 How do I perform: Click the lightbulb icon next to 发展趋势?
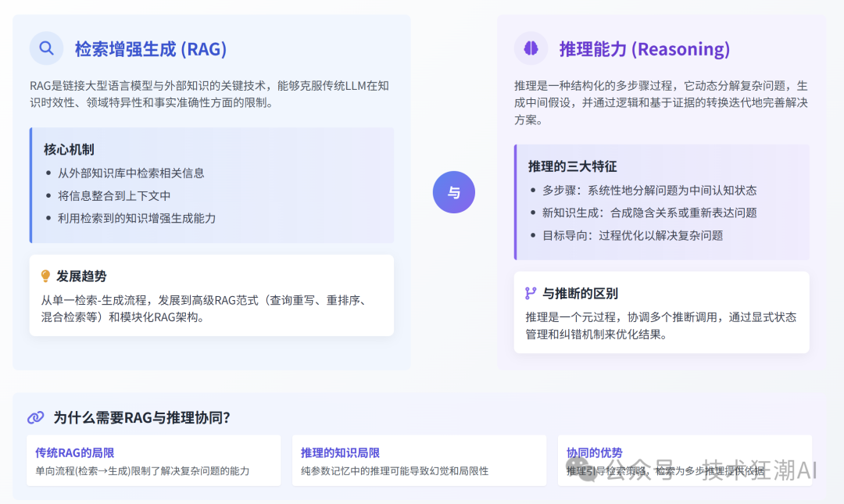[x=46, y=277]
